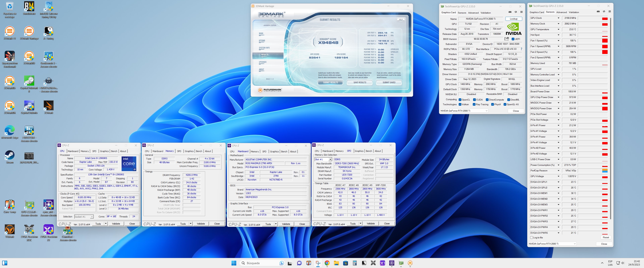
Task: Click the taskbar Búsqueda search box
Action: coord(262,263)
